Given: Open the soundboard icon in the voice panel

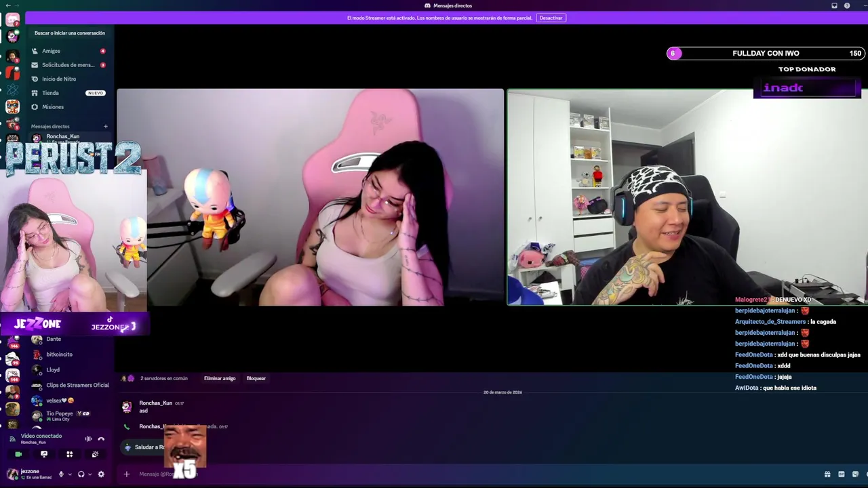Looking at the screenshot, I should tap(95, 454).
